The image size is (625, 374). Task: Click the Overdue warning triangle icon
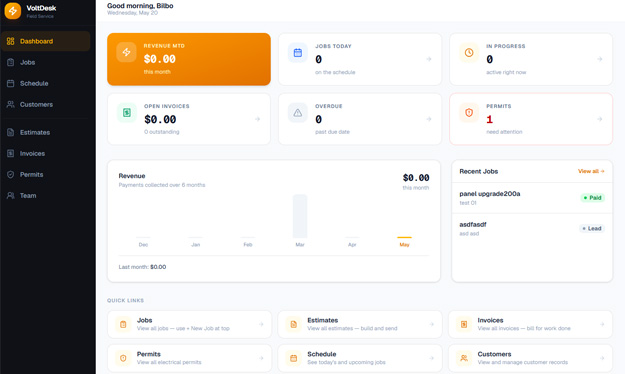(298, 113)
